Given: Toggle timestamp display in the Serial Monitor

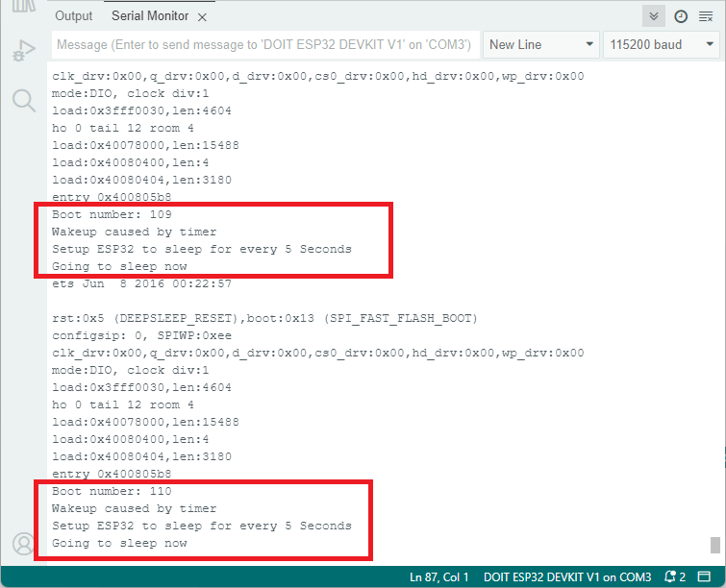Looking at the screenshot, I should [681, 16].
